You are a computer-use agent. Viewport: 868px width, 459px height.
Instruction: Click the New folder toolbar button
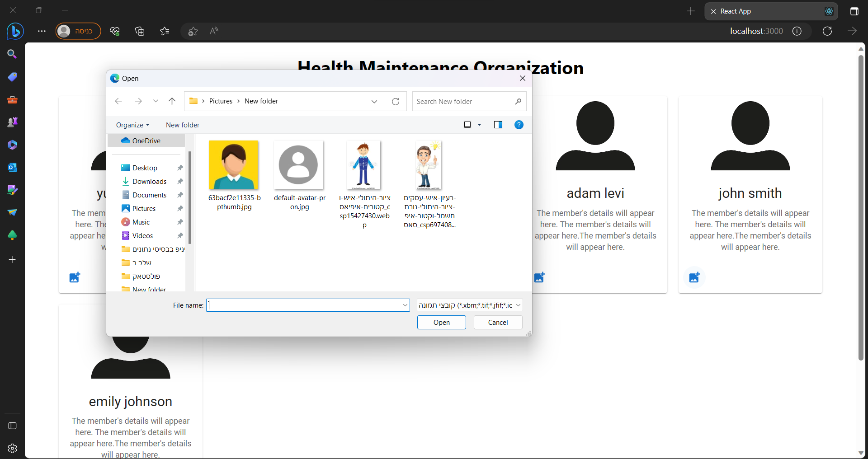click(183, 125)
